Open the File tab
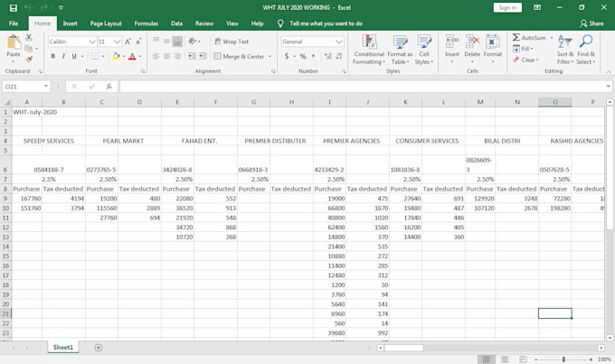Screen dimensions: 615x364 pyautogui.click(x=14, y=23)
